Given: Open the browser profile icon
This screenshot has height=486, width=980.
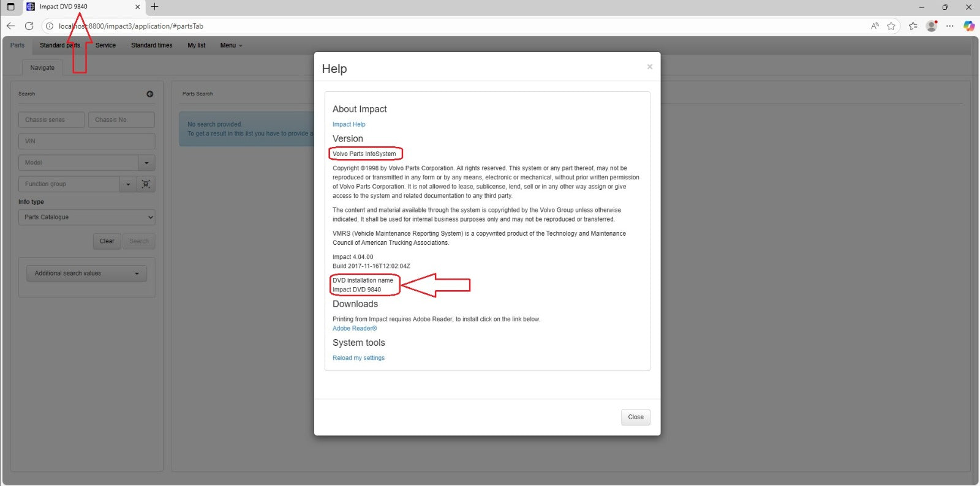Looking at the screenshot, I should point(932,26).
